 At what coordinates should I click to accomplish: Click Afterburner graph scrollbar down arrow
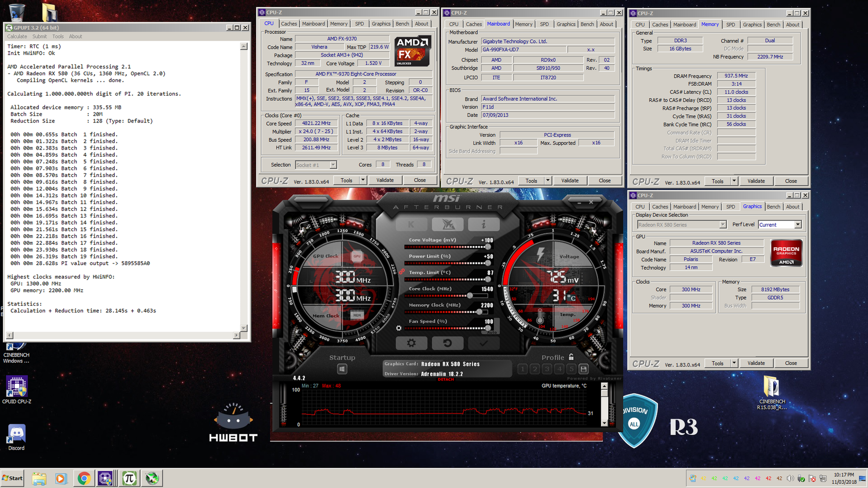[604, 423]
